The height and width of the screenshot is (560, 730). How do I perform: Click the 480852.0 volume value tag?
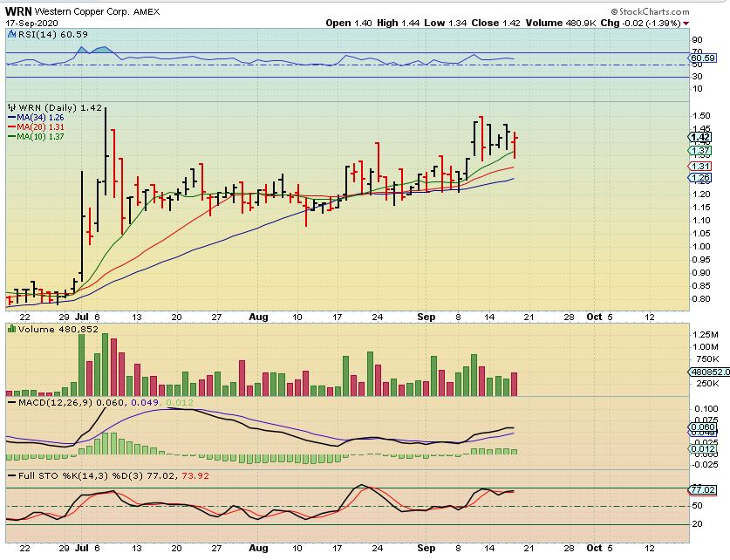(709, 372)
